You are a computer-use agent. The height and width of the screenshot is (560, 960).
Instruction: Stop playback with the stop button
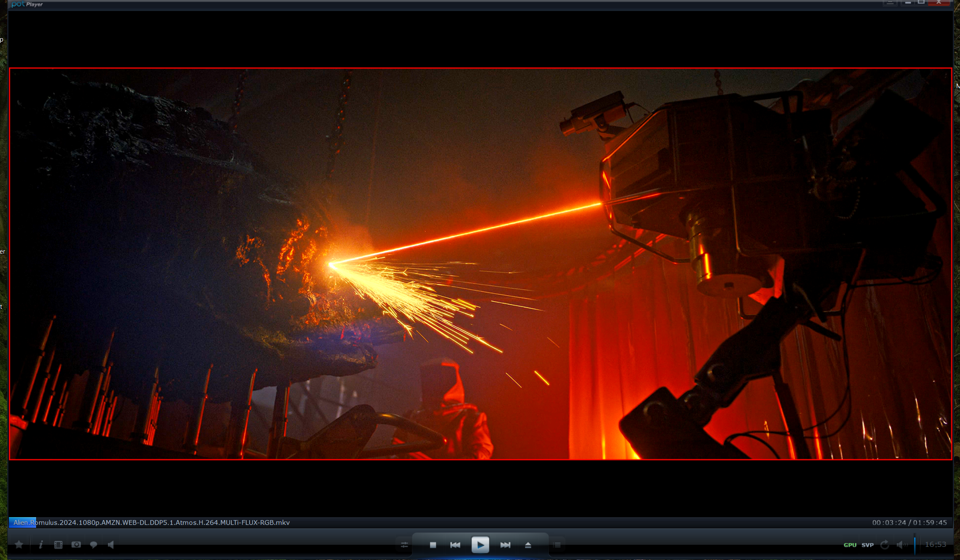pyautogui.click(x=433, y=545)
